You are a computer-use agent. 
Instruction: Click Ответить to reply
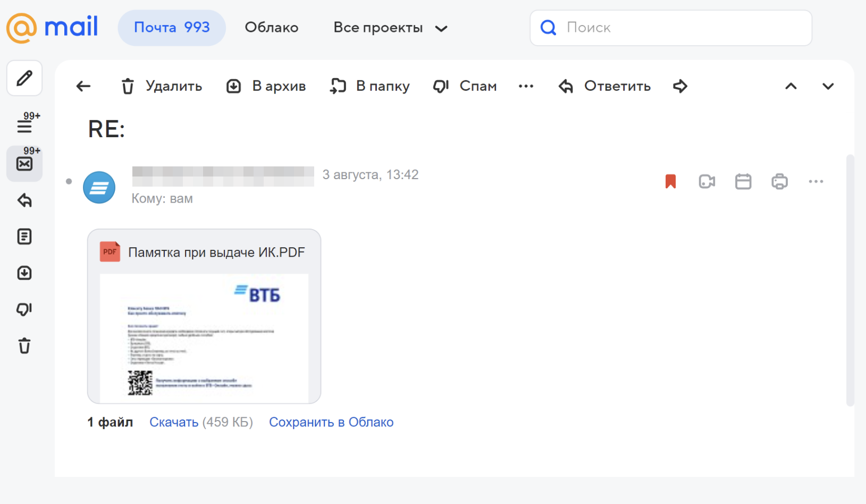tap(604, 86)
